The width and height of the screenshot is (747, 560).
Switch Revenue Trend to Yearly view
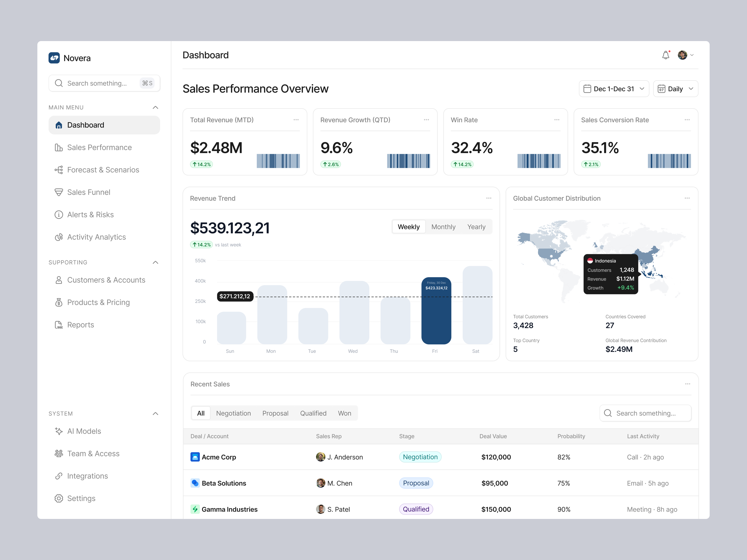[x=477, y=226]
